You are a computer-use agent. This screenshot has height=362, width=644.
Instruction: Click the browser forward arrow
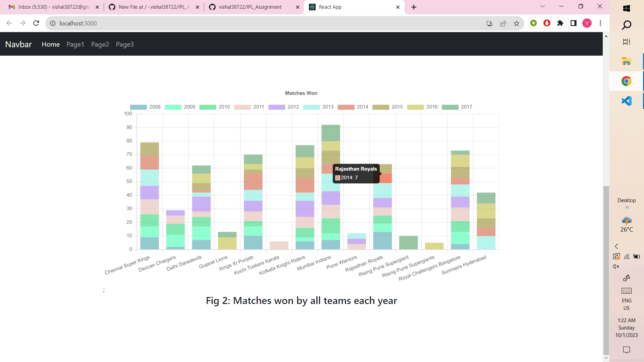pyautogui.click(x=22, y=23)
